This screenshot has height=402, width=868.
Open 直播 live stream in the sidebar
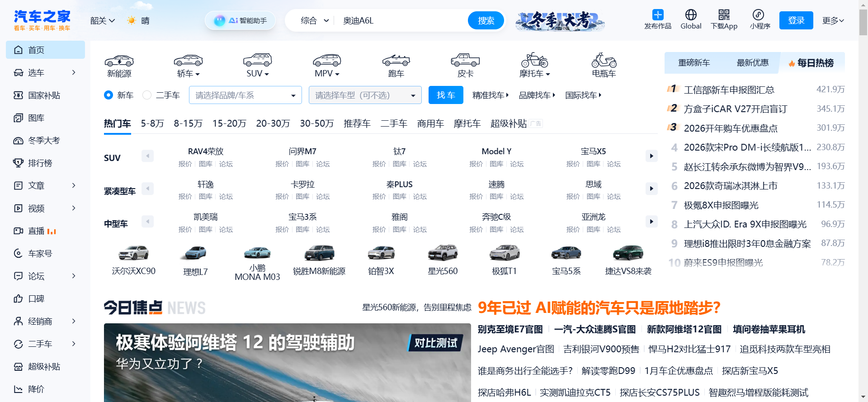pyautogui.click(x=45, y=231)
